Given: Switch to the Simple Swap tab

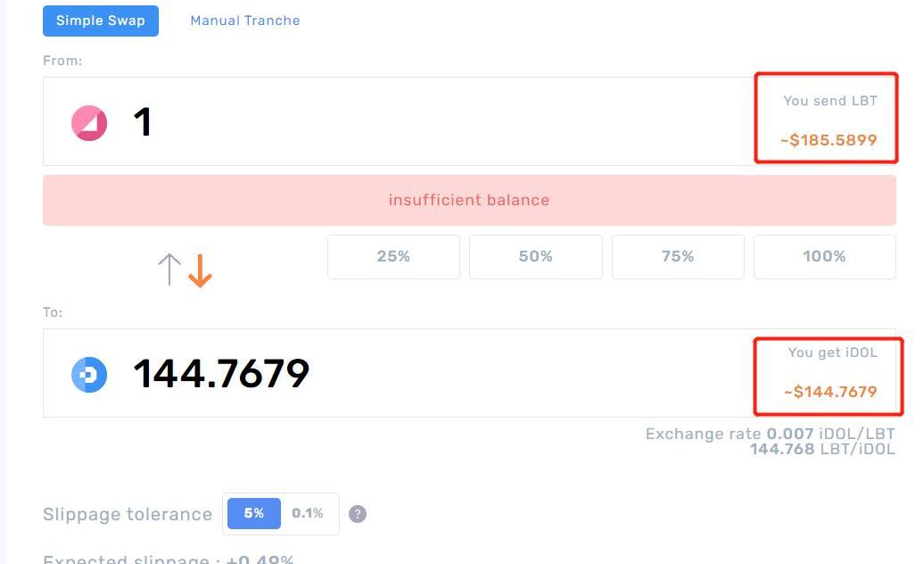Looking at the screenshot, I should tap(101, 21).
